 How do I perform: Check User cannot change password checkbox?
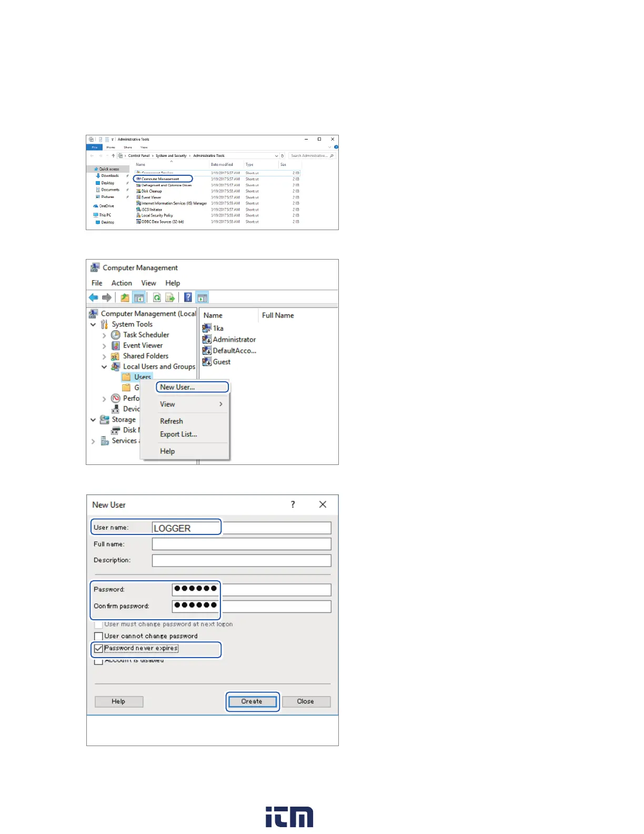(x=98, y=636)
